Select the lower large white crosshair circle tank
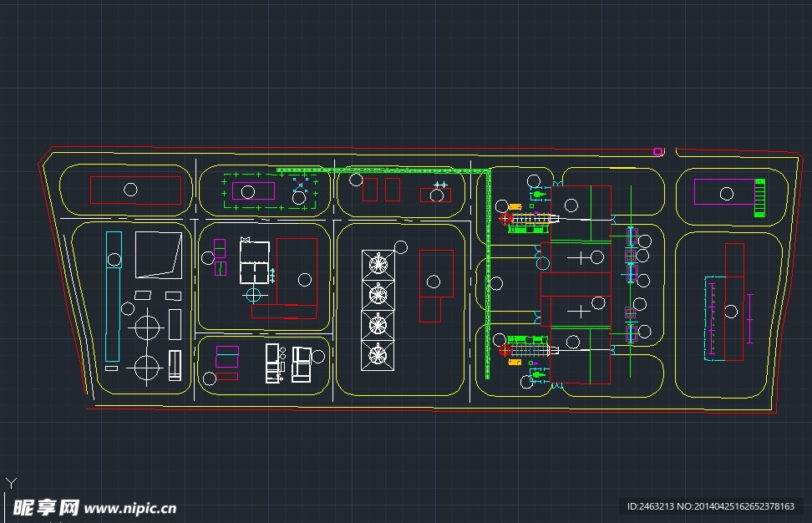Image resolution: width=812 pixels, height=523 pixels. 147,366
